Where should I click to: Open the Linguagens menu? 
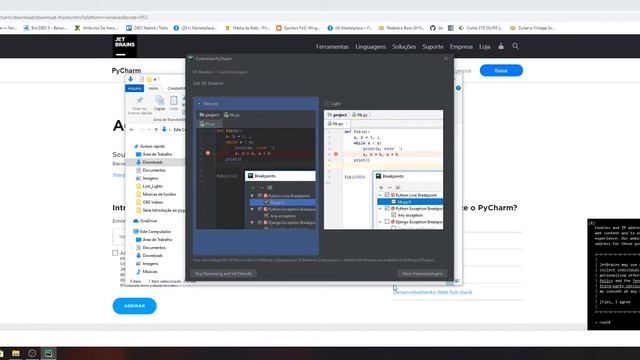[370, 47]
